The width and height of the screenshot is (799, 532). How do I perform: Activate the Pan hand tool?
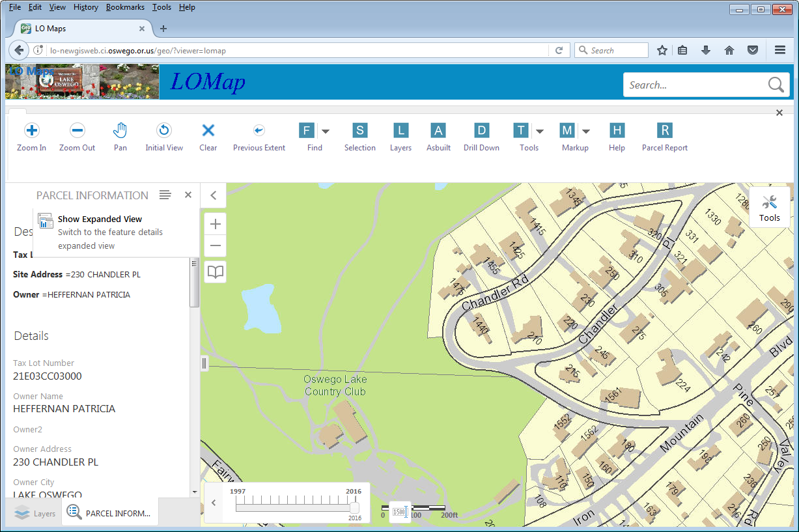pos(120,137)
